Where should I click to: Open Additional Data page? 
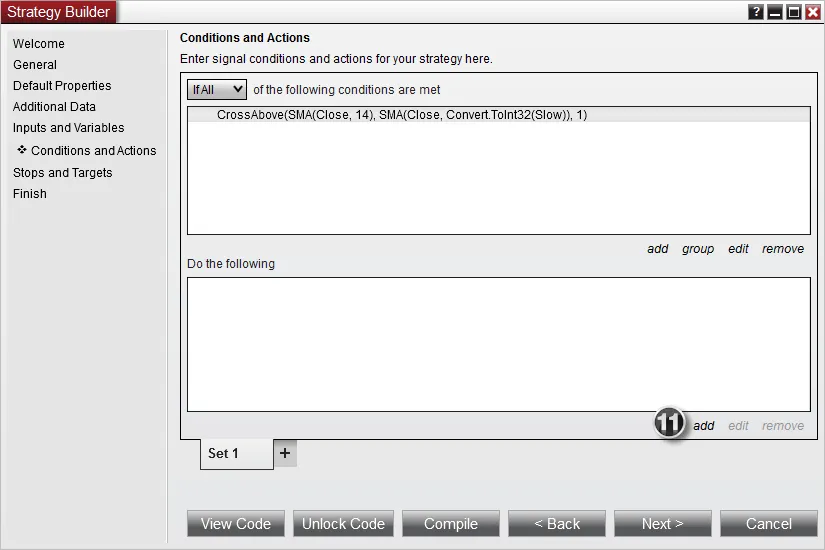(x=54, y=107)
